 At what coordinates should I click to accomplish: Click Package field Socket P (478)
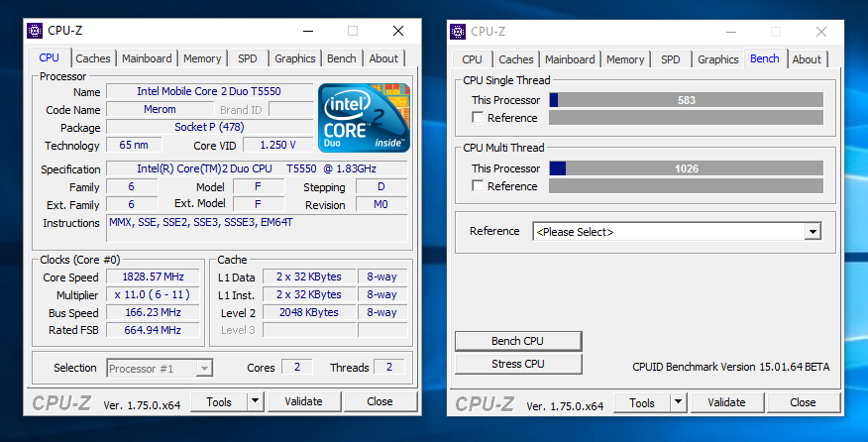click(209, 127)
